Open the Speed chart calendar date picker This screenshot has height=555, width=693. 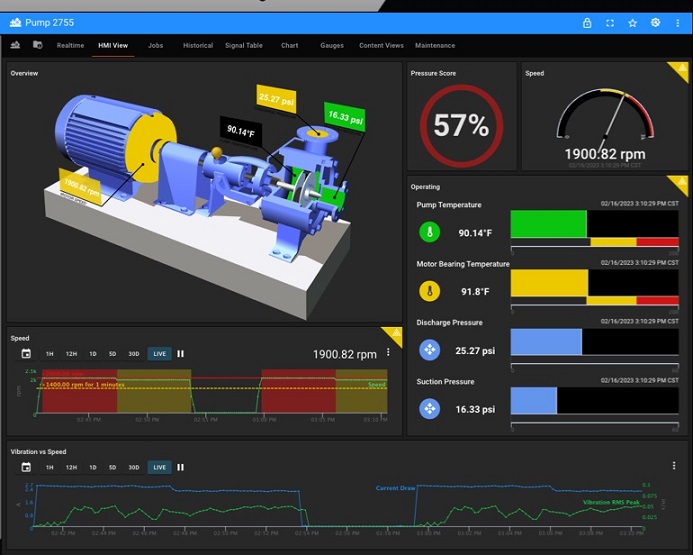click(26, 354)
